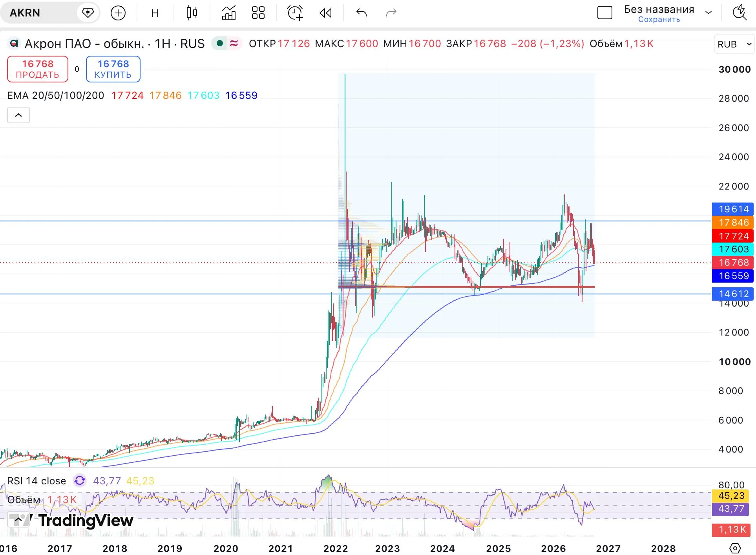Open the indicator templates grid icon
756x555 pixels.
pyautogui.click(x=258, y=13)
